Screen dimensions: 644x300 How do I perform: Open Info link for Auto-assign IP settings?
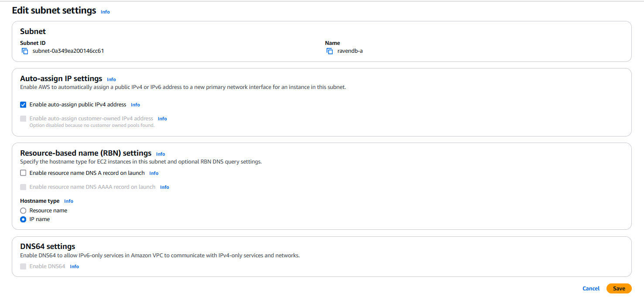(x=111, y=80)
